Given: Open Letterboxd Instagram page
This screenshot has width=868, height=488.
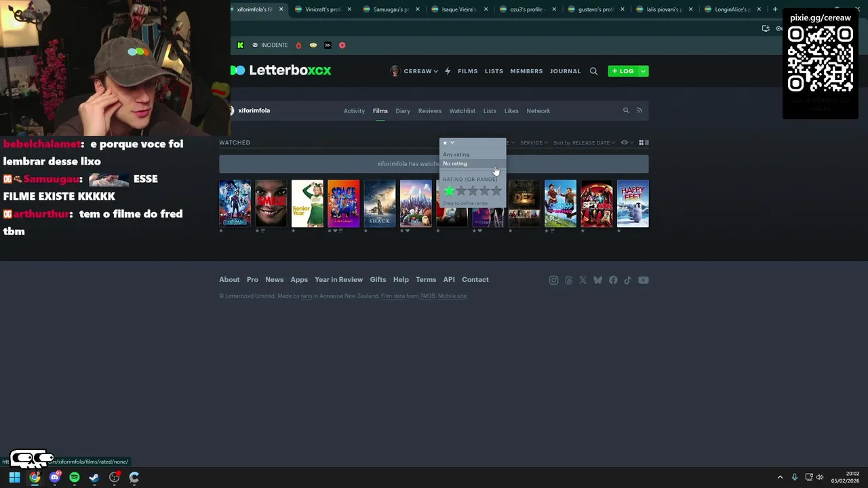Looking at the screenshot, I should pos(553,280).
